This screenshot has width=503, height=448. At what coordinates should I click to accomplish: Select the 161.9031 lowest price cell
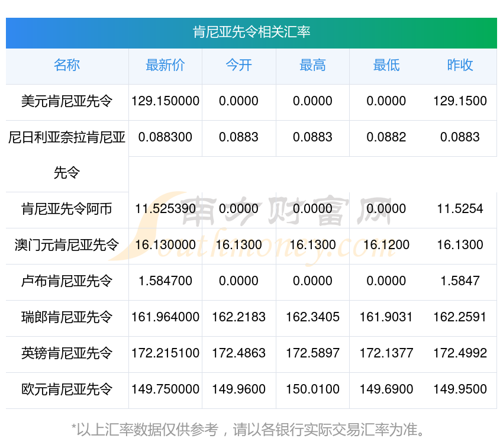[x=386, y=317]
